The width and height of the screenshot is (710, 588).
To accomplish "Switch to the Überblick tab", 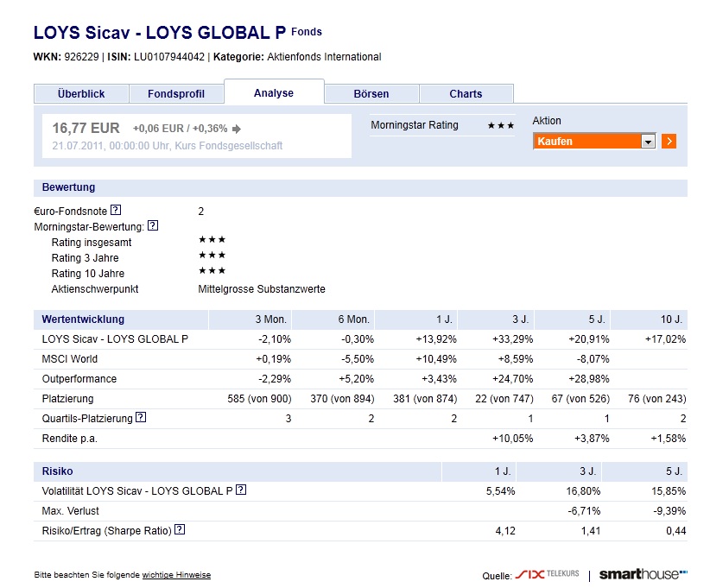I will [81, 94].
